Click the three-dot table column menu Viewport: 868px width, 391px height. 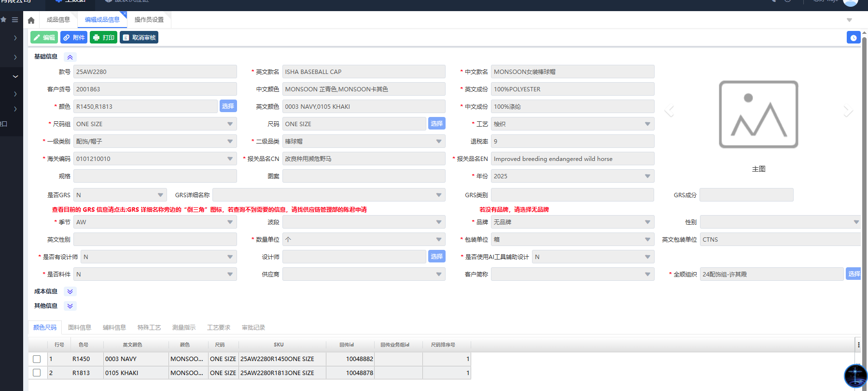[858, 345]
